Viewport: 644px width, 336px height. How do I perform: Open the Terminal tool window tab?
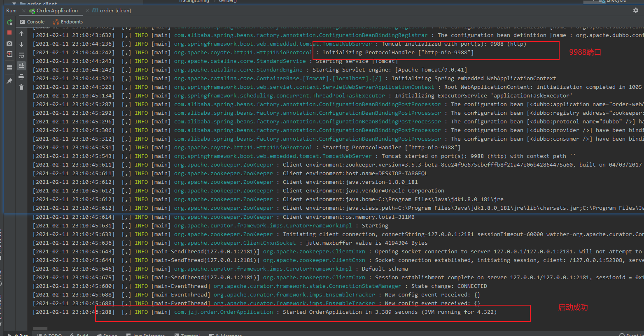(187, 335)
